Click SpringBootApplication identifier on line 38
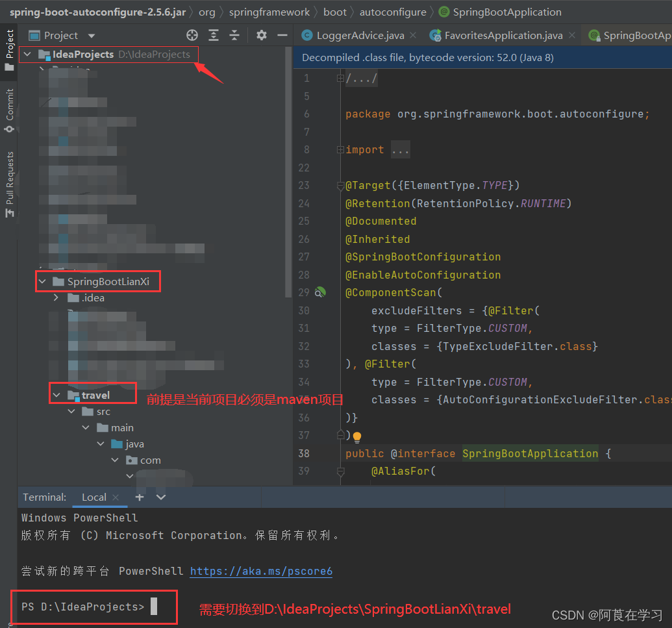672x628 pixels. pyautogui.click(x=530, y=453)
